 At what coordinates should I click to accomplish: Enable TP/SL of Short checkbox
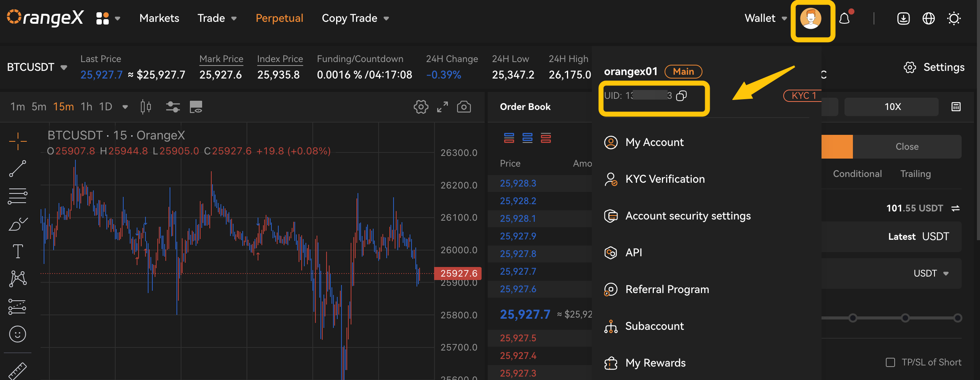tap(890, 362)
